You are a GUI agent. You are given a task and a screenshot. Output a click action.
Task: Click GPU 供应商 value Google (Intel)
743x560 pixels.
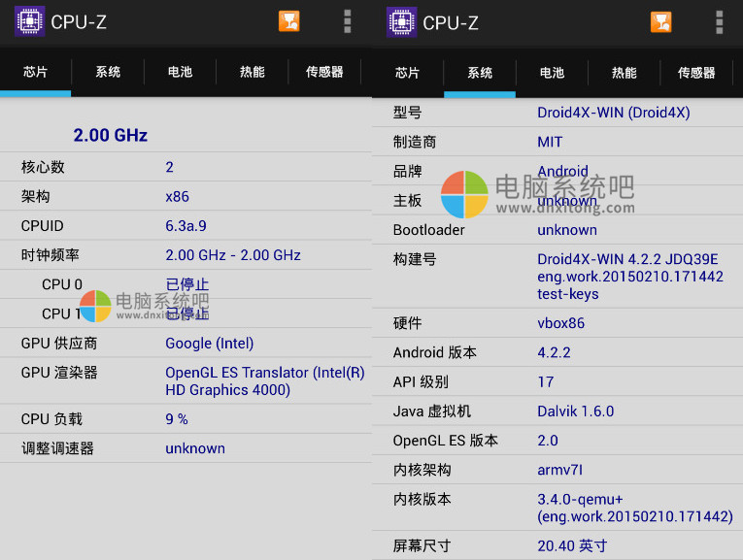click(210, 344)
